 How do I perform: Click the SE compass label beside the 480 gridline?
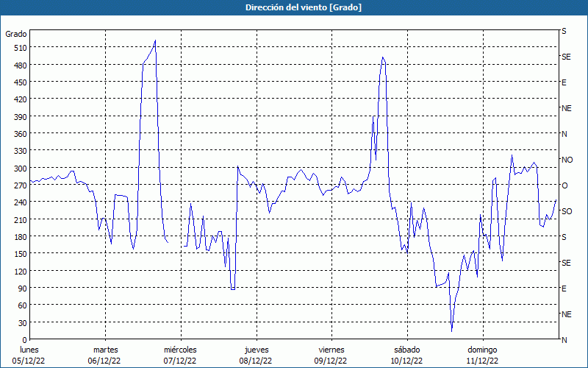pyautogui.click(x=566, y=57)
